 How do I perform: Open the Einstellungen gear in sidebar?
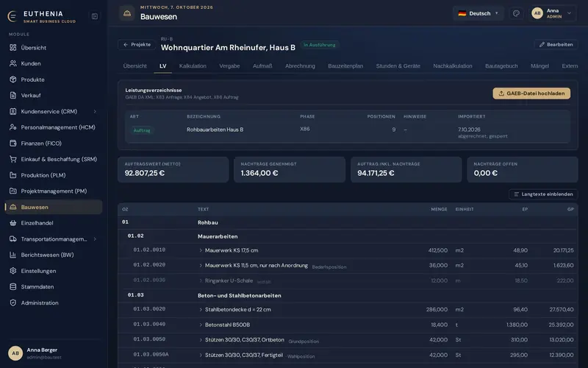[x=13, y=271]
